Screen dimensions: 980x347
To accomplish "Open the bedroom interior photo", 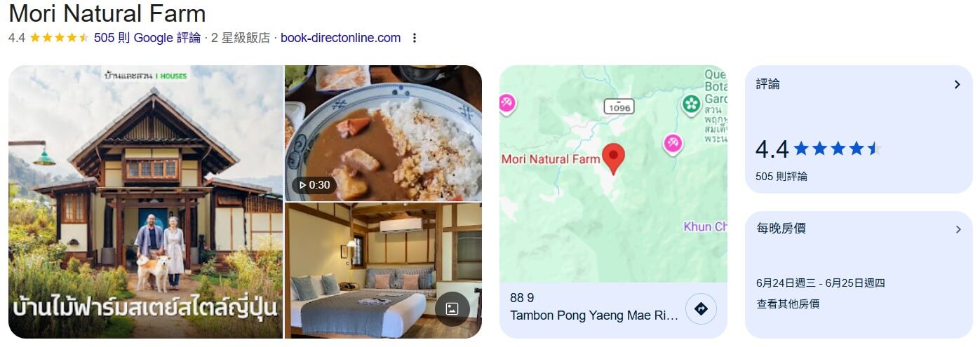I will [384, 271].
